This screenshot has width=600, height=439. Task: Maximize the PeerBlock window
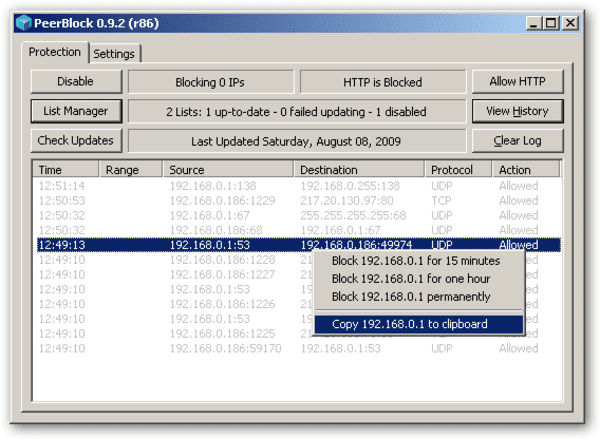click(x=551, y=23)
